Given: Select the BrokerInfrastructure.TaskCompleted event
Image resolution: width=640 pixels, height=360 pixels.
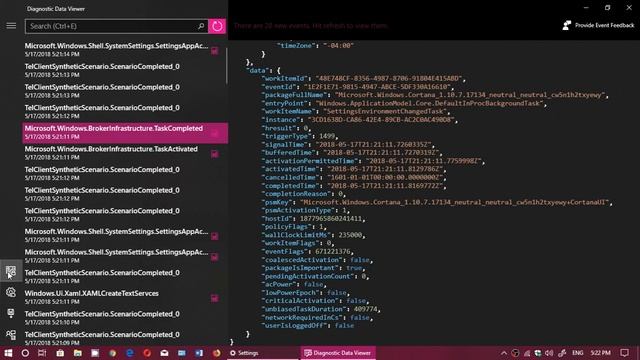Looking at the screenshot, I should [x=124, y=132].
